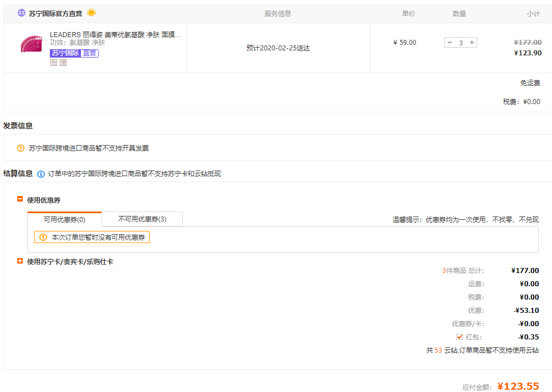This screenshot has height=392, width=552.
Task: Click the 退 service icon under the product
Action: point(63,63)
